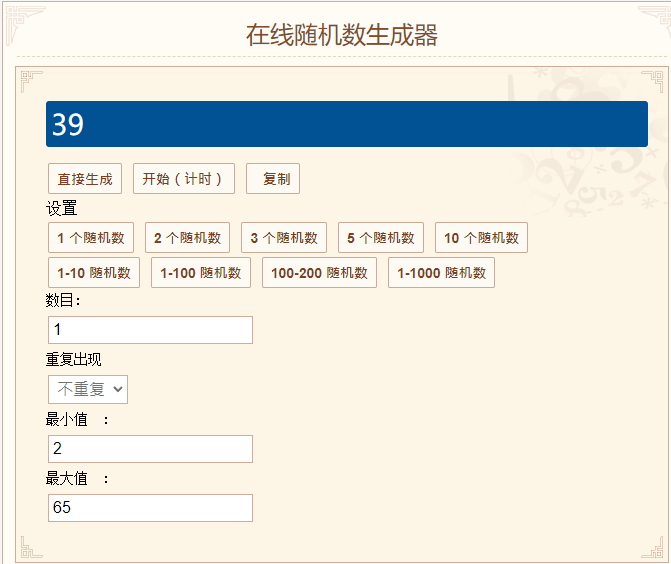Click the 在线随机数生成器 page title

(x=341, y=35)
